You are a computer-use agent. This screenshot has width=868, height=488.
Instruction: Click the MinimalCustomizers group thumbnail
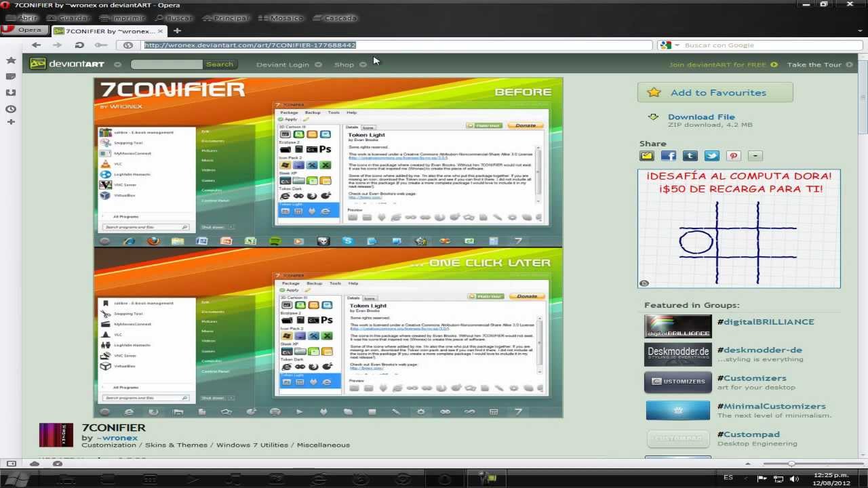[677, 411]
